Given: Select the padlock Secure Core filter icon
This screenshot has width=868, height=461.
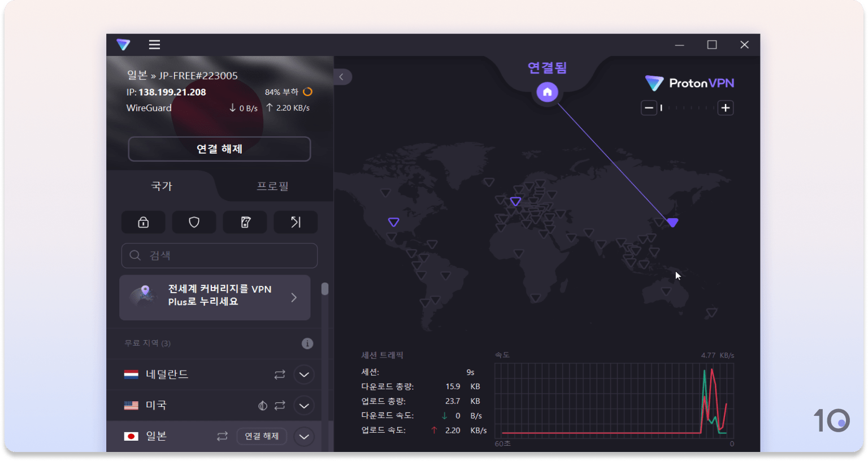Looking at the screenshot, I should tap(143, 222).
